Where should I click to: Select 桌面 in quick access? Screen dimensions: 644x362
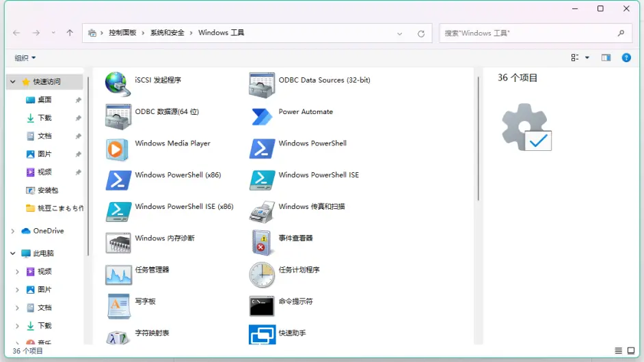(44, 100)
